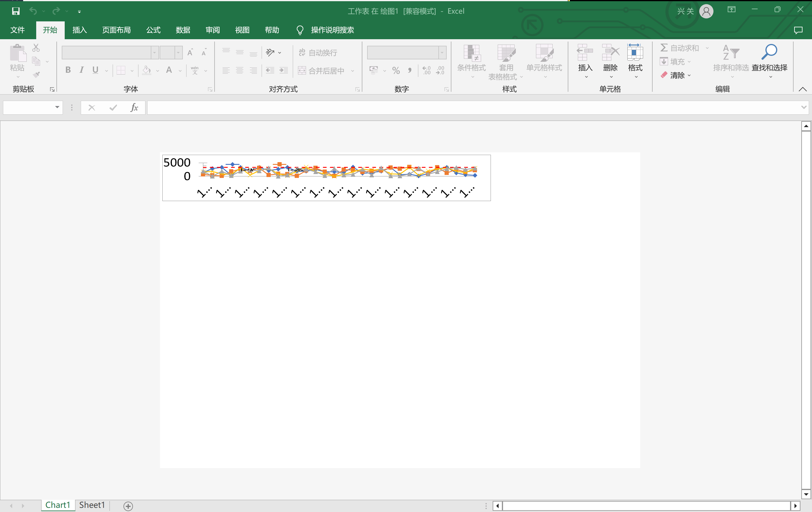Click the Find and Select magnifier icon

tap(769, 52)
